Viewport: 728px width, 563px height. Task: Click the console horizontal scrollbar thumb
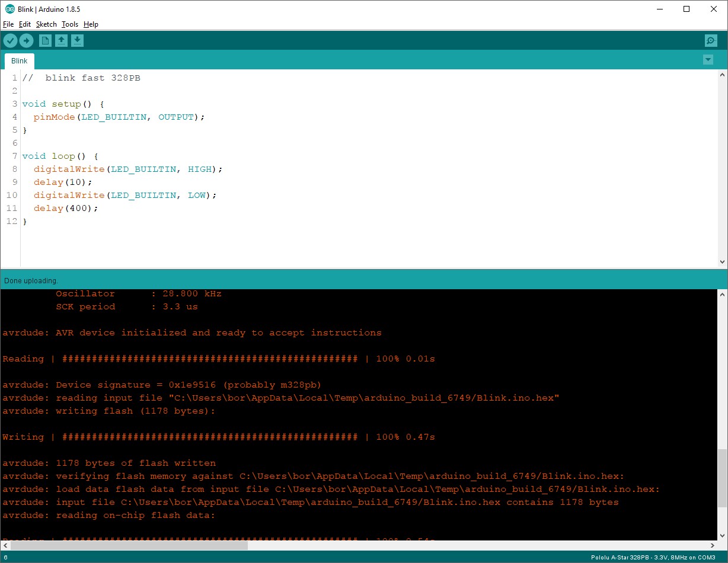click(129, 545)
